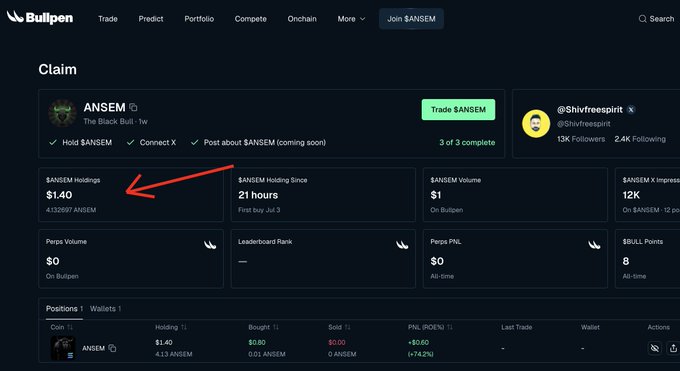
Task: Click the 8 $BULL Points value
Action: click(x=626, y=261)
